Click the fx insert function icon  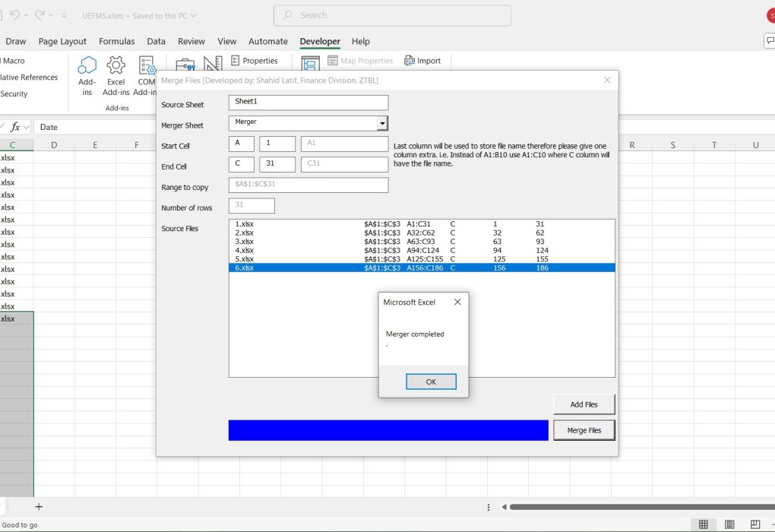(x=15, y=127)
